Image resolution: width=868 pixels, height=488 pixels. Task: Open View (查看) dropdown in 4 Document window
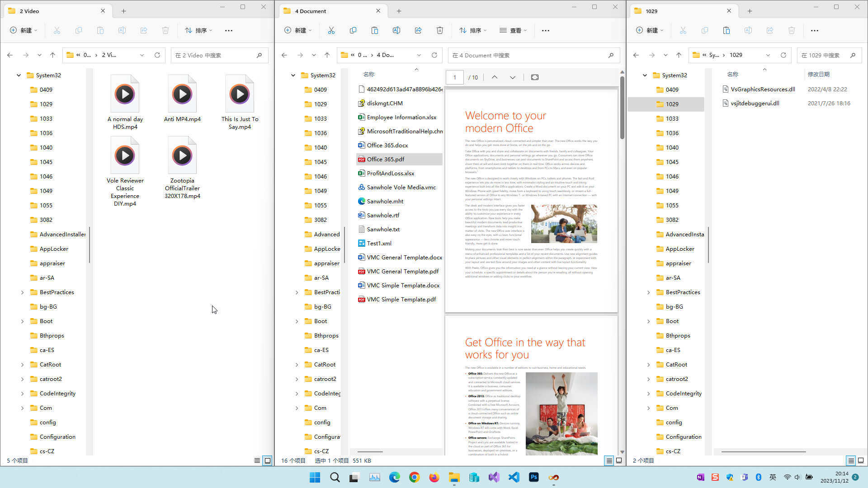(514, 30)
